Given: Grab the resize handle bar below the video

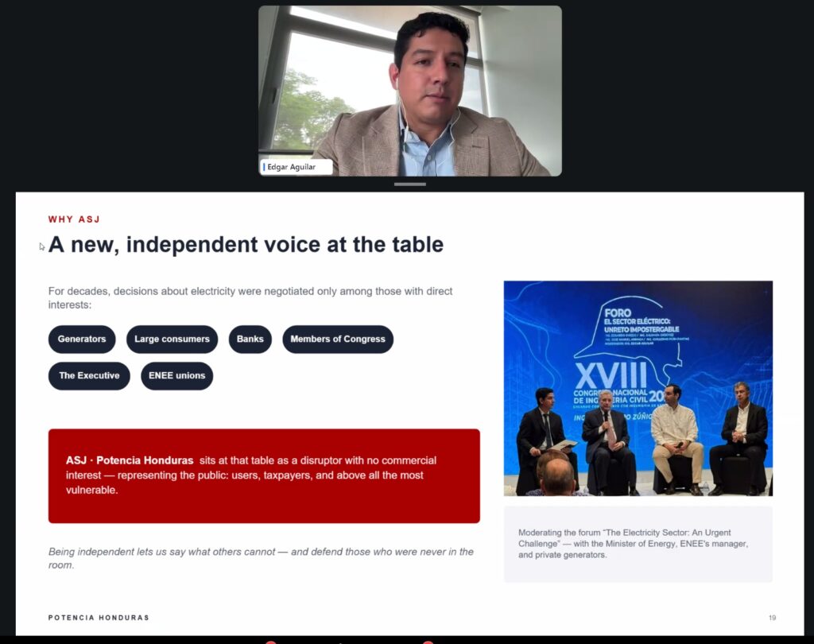Looking at the screenshot, I should (409, 184).
